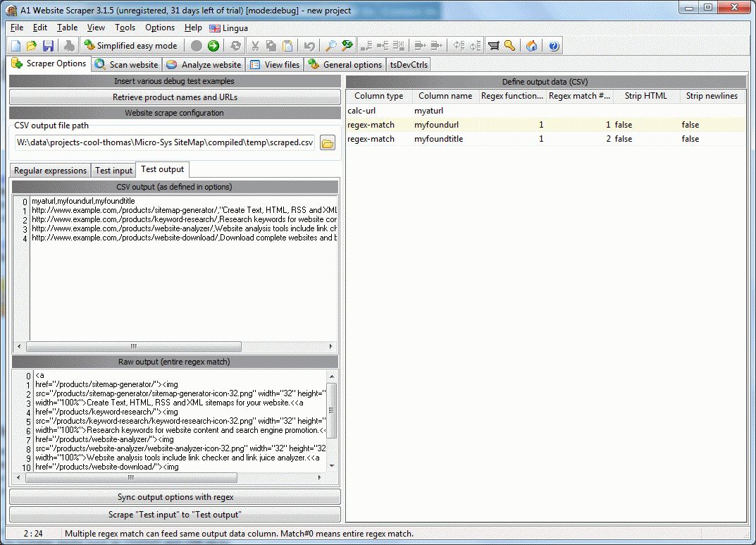Click the Strip newlines column header
The height and width of the screenshot is (545, 756).
click(712, 96)
